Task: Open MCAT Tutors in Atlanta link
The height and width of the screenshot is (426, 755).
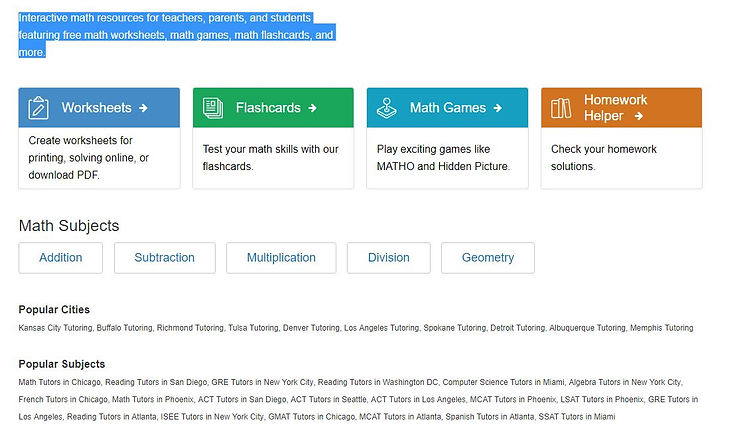Action: pos(400,417)
